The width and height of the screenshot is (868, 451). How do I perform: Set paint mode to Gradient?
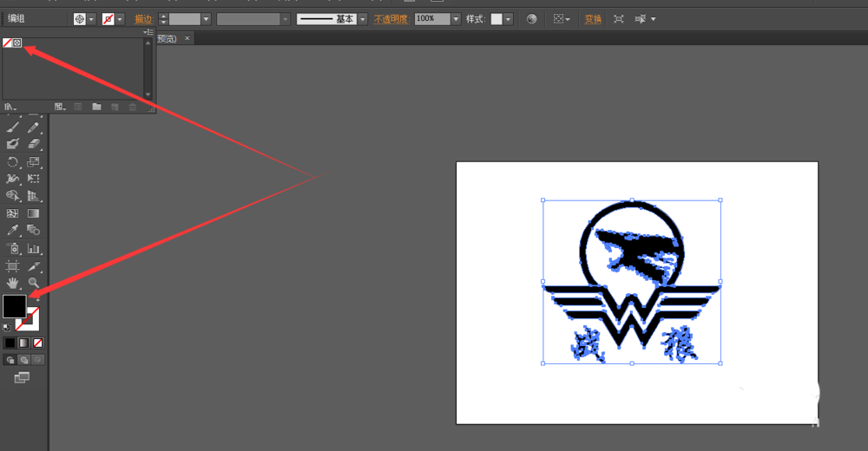tap(23, 343)
